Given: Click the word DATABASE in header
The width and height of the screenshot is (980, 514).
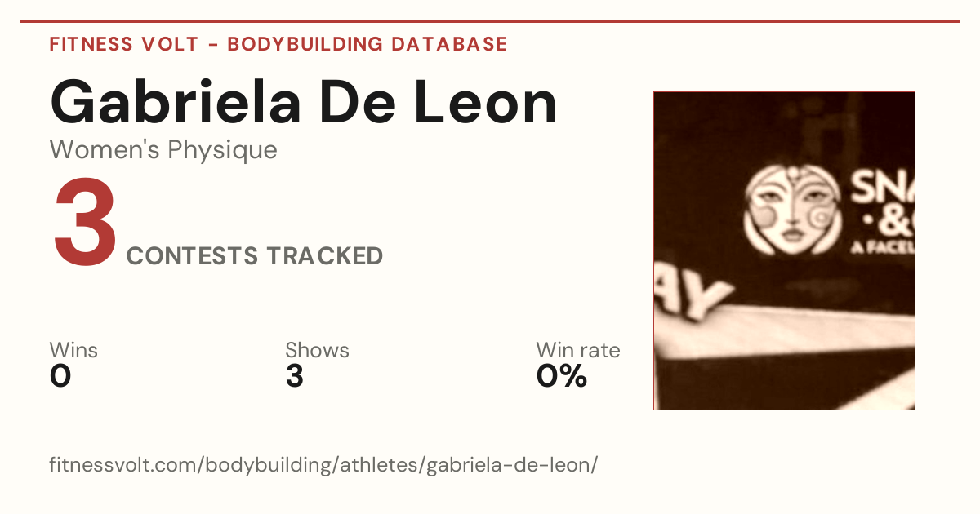Looking at the screenshot, I should tap(449, 44).
